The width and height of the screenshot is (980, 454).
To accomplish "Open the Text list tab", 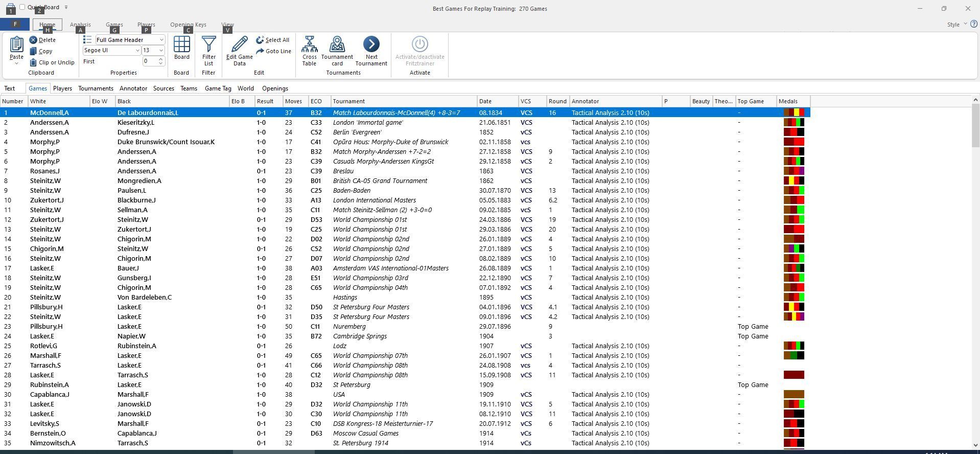I will (10, 88).
